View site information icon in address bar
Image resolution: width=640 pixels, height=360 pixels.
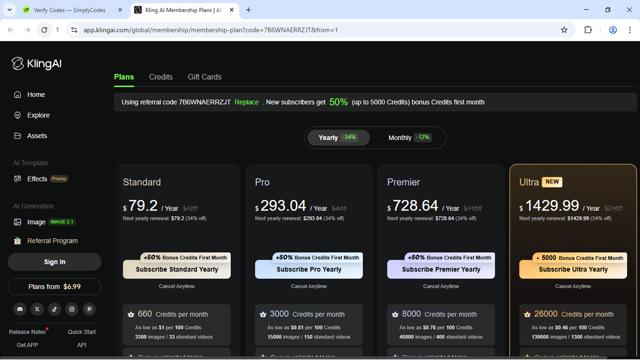coord(74,30)
